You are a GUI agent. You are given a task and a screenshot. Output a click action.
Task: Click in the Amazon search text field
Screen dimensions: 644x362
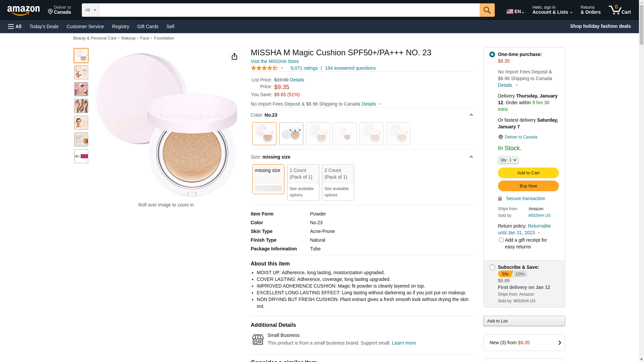point(289,10)
